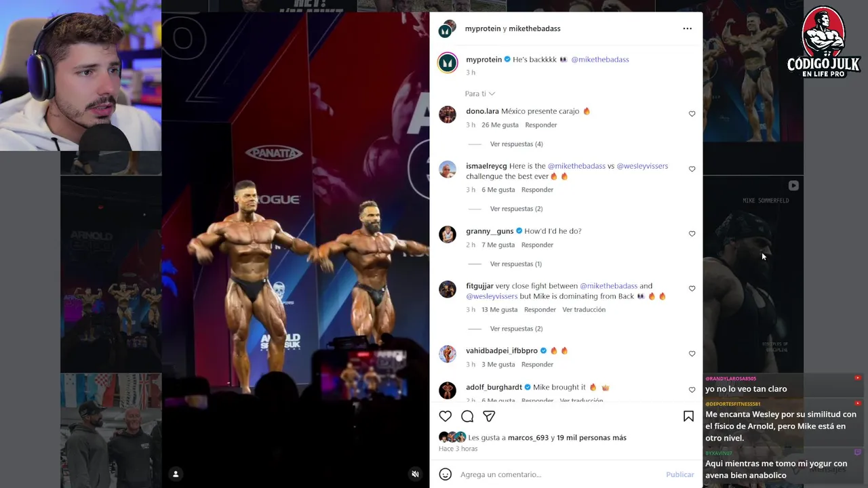Unmute the video with speaker icon
Image resolution: width=868 pixels, height=488 pixels.
point(415,474)
